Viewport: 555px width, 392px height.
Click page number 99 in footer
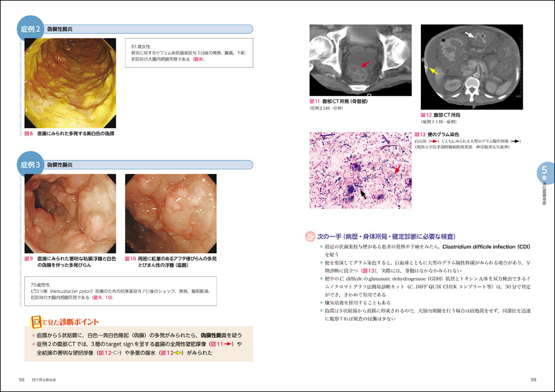click(x=533, y=380)
